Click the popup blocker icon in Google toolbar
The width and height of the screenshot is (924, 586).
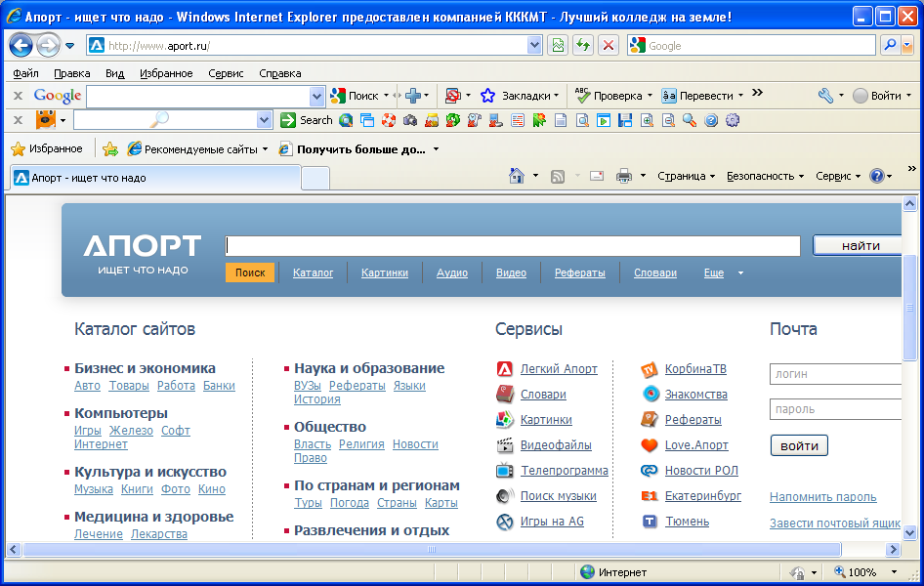click(452, 96)
